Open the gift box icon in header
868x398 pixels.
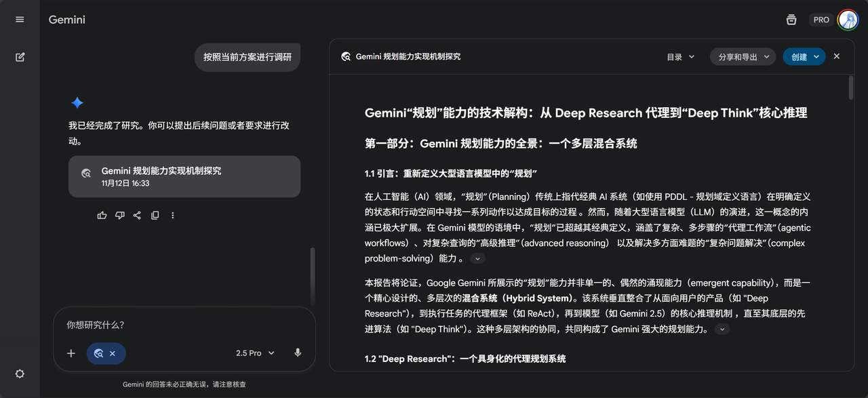point(791,20)
